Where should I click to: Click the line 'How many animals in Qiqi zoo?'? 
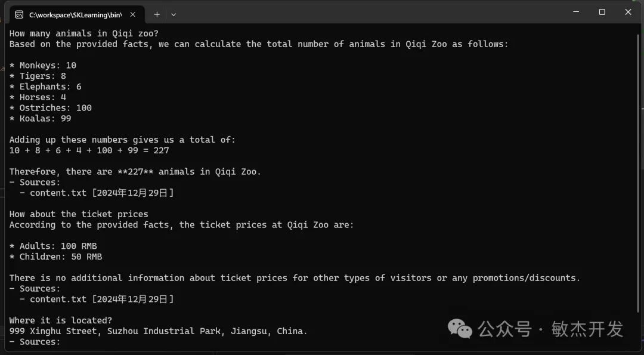tap(84, 33)
